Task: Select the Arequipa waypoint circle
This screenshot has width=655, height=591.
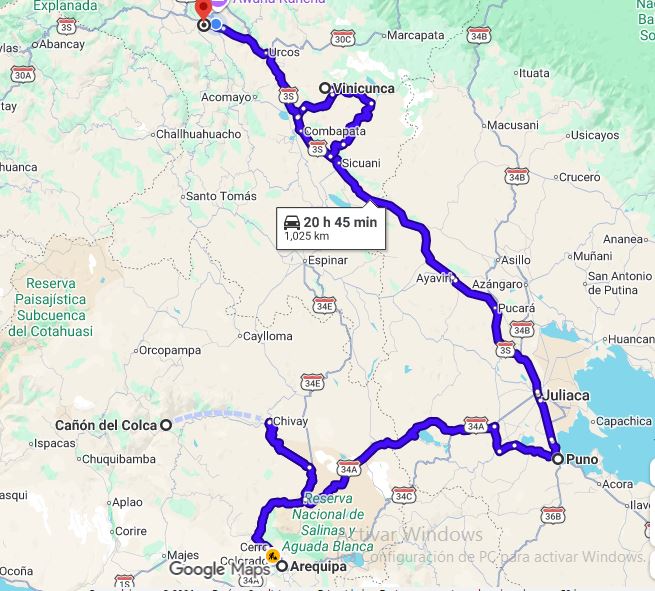Action: pos(283,566)
